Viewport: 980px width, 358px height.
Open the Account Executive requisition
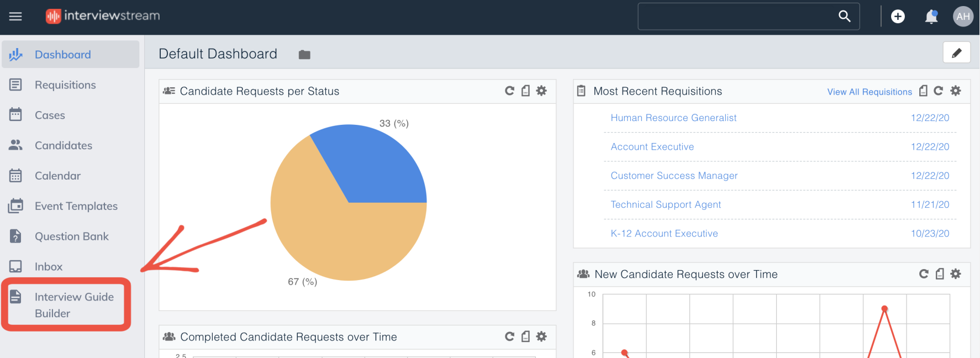coord(652,146)
